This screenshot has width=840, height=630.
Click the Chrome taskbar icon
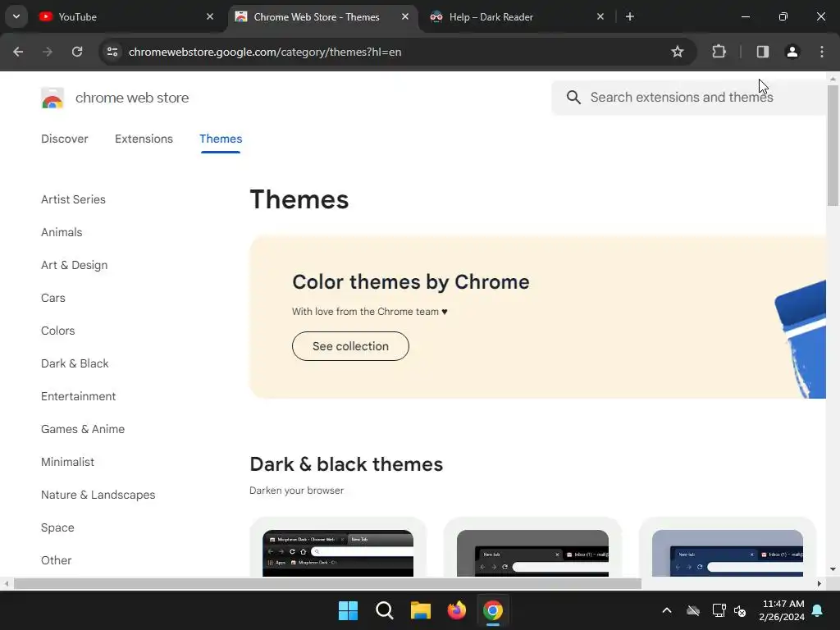pos(493,610)
